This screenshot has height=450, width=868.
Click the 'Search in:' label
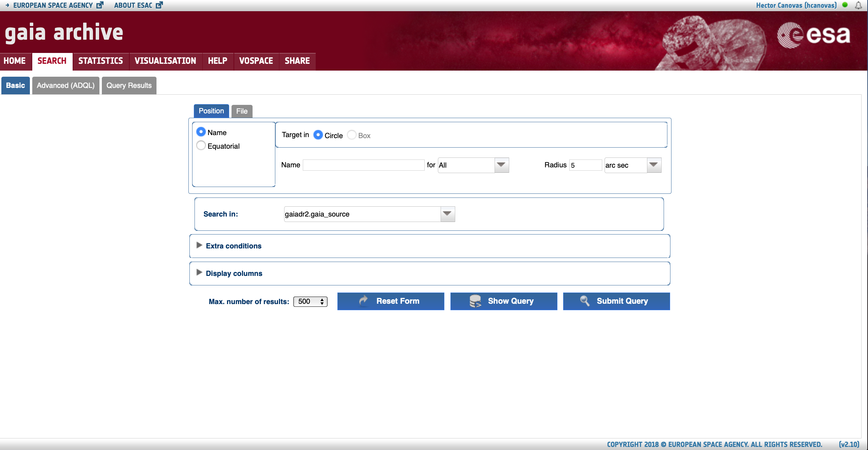[221, 214]
